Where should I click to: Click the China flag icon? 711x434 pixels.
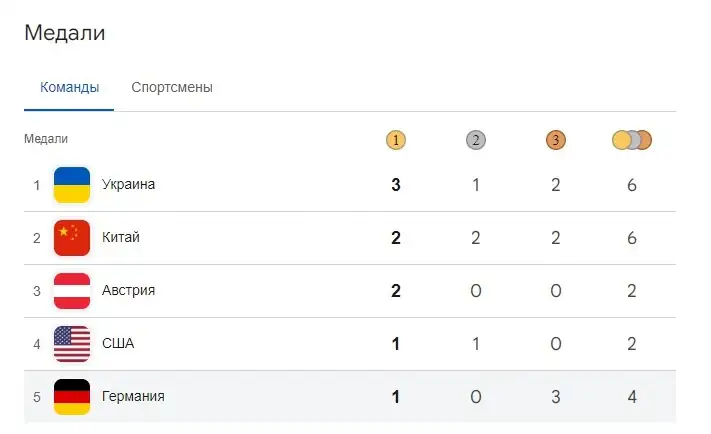(72, 238)
